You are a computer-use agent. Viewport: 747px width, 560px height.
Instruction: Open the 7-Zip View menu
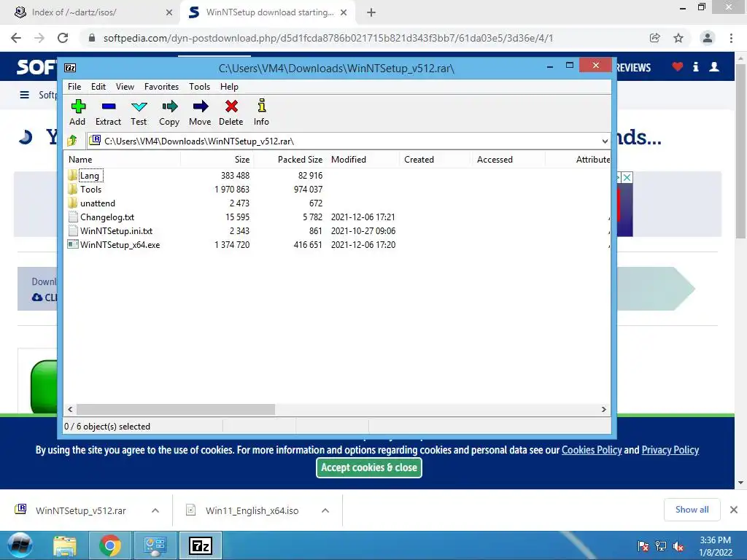tap(125, 87)
